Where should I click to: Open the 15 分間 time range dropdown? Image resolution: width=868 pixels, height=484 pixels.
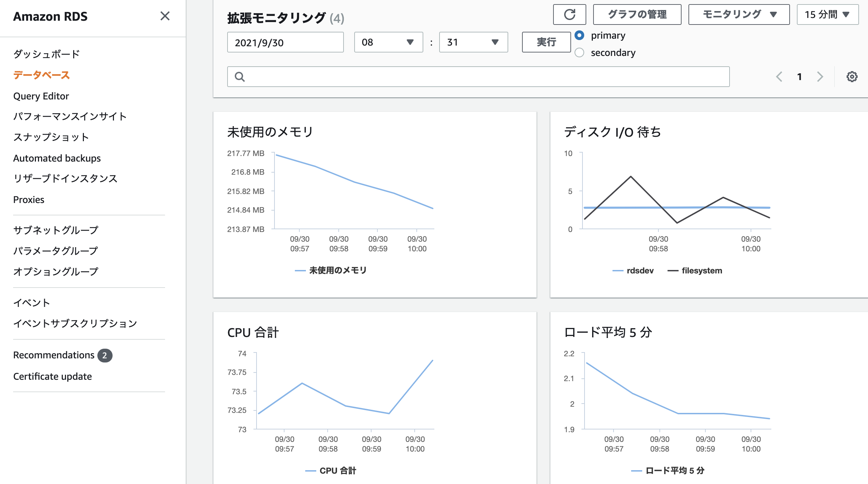pos(827,14)
